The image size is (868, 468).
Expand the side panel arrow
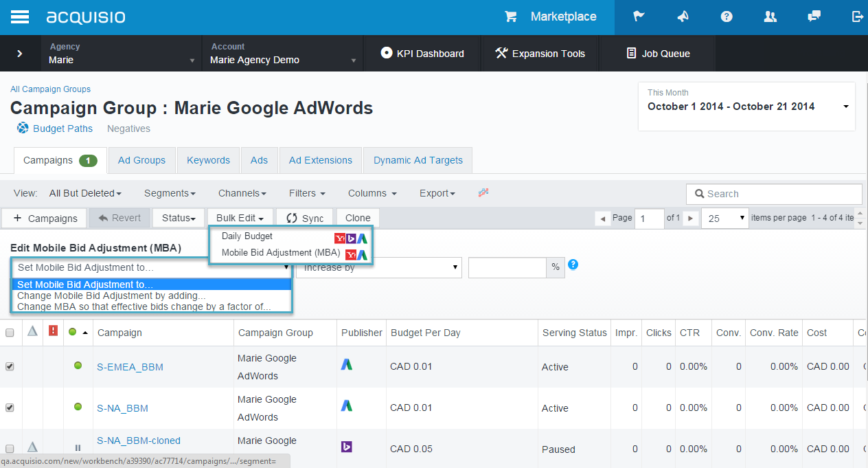(20, 54)
